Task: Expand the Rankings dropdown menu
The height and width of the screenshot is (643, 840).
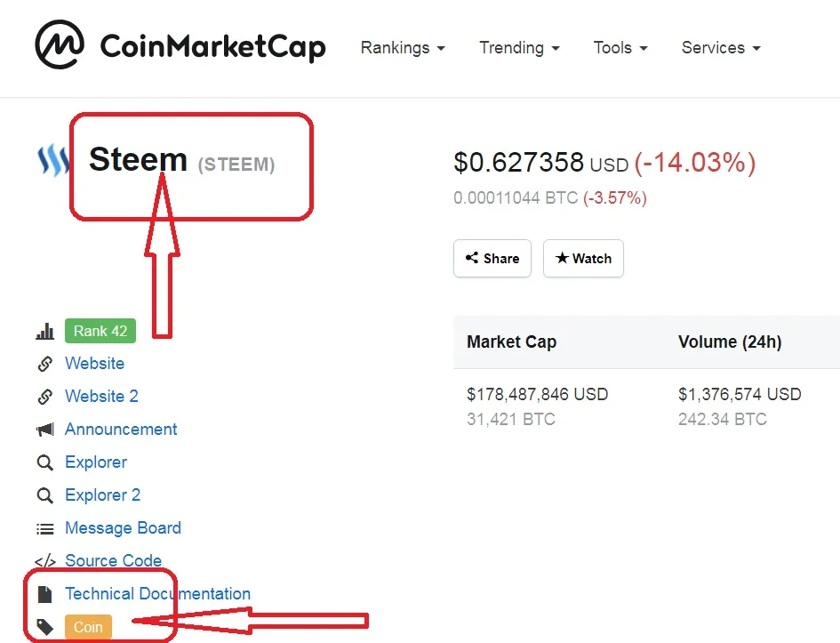Action: (x=403, y=48)
